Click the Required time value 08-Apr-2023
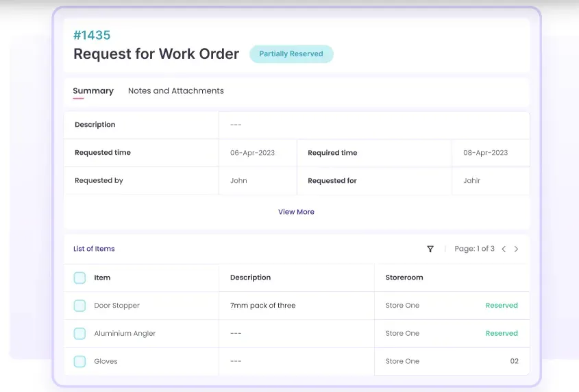Image resolution: width=579 pixels, height=392 pixels. click(486, 153)
